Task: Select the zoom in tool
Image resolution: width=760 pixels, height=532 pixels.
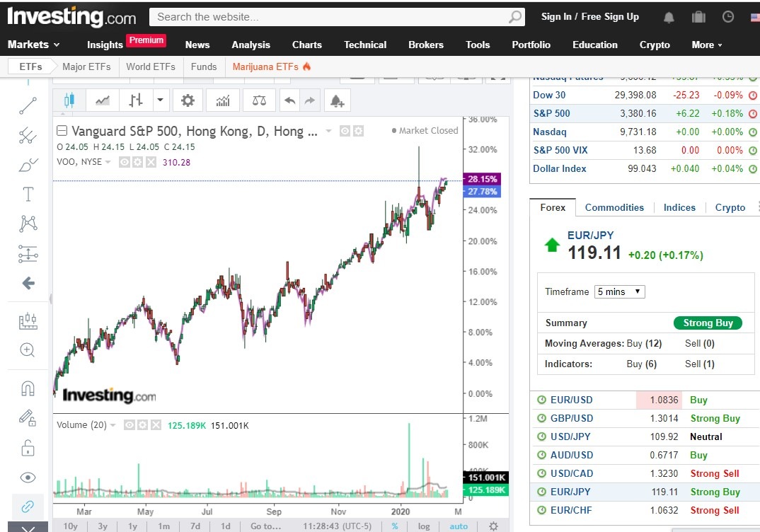Action: pos(28,349)
